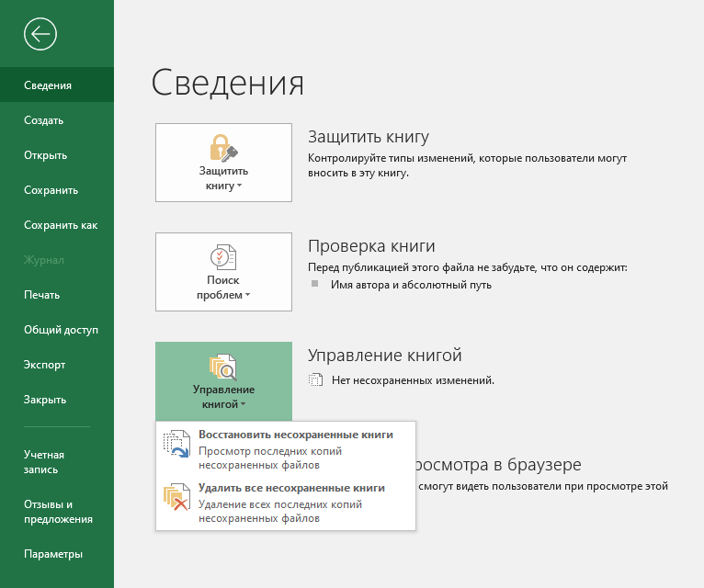Viewport: 704px width, 588px height.
Task: Click the back arrow circle icon
Action: click(x=40, y=34)
